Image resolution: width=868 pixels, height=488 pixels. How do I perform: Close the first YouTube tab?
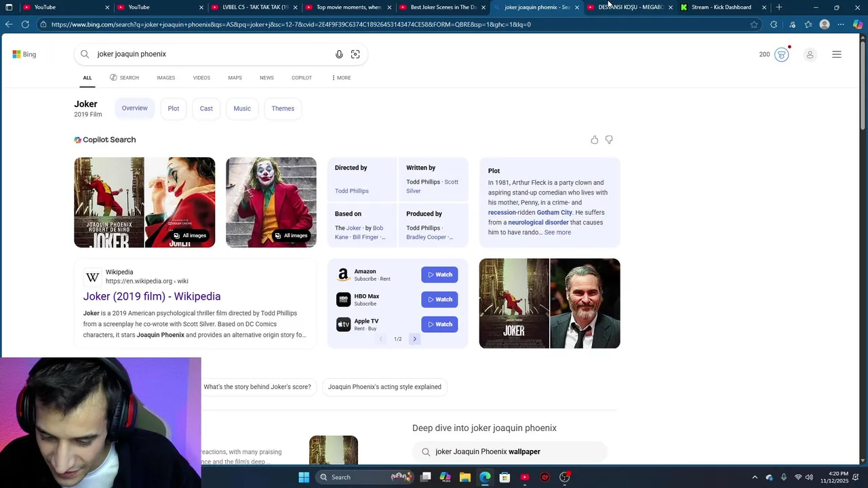107,7
